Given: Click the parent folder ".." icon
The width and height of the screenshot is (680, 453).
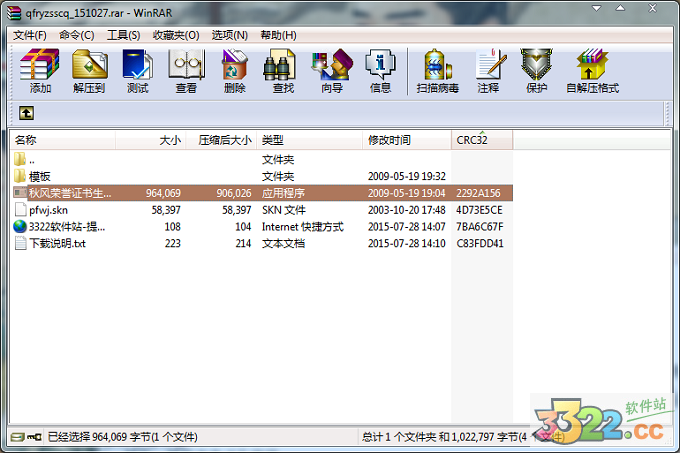Looking at the screenshot, I should 20,159.
